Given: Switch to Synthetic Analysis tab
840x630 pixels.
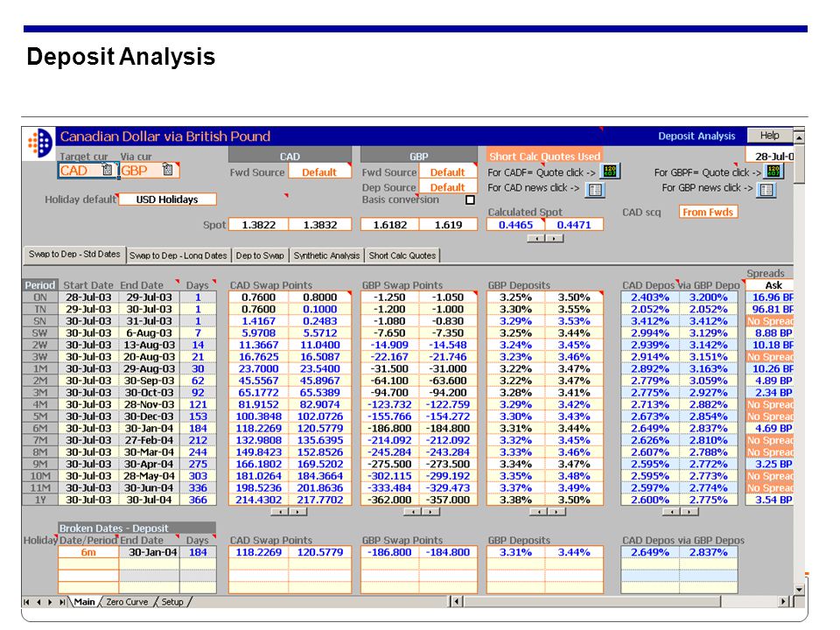Looking at the screenshot, I should tap(326, 255).
